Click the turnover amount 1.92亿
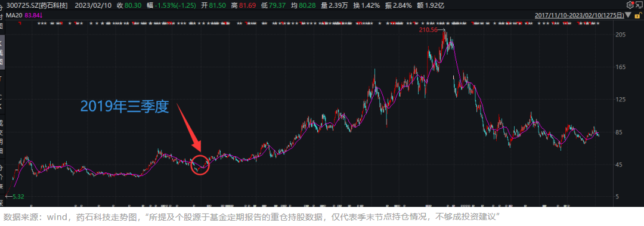Image resolution: width=644 pixels, height=226 pixels. (x=435, y=6)
